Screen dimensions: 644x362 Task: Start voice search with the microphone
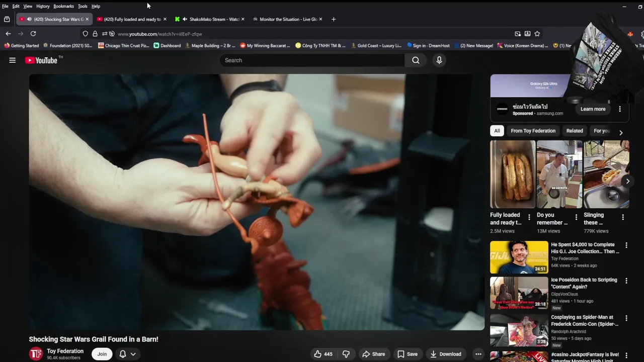[439, 60]
